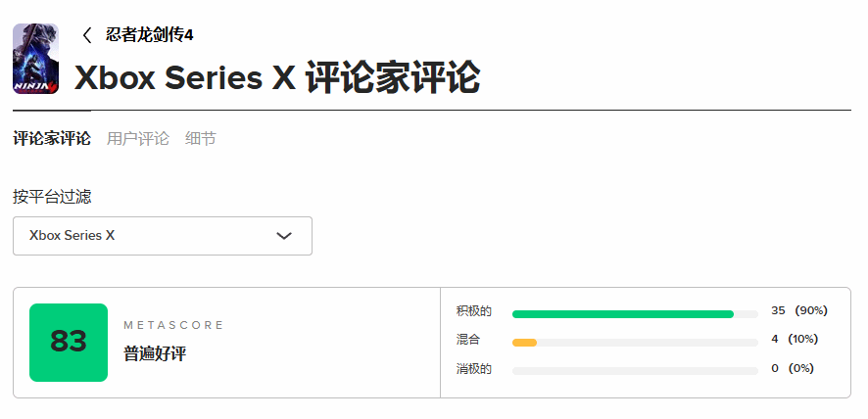Filter by 混合 reviews label
Viewport: 868px width, 419px height.
468,340
